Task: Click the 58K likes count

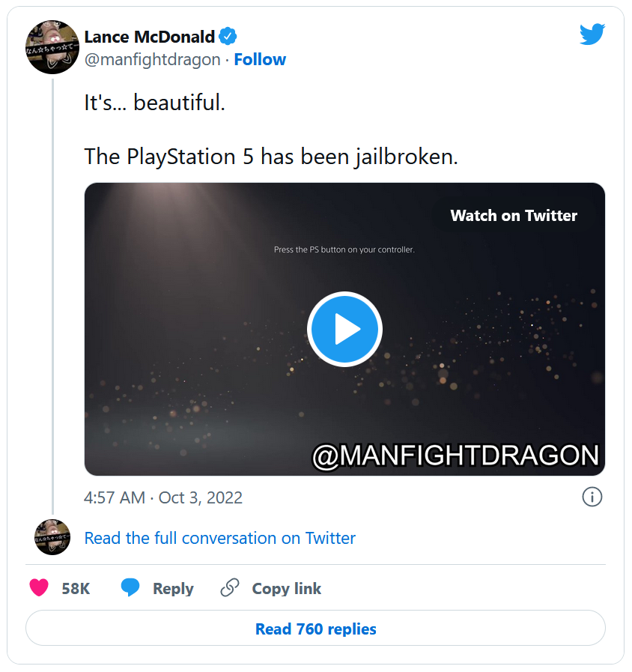Action: pos(76,589)
